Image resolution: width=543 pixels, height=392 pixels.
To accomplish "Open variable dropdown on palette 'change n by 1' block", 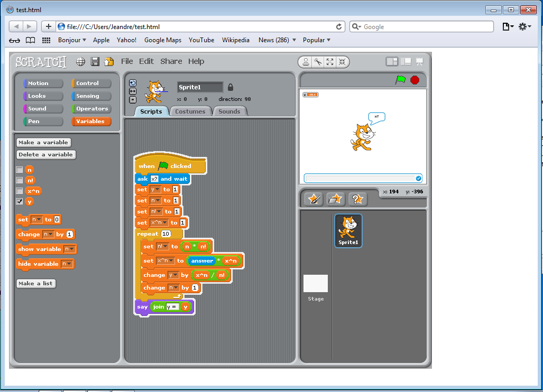I will tap(49, 234).
